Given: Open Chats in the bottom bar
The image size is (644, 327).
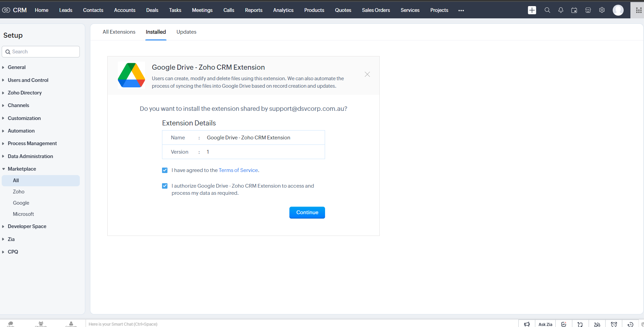Looking at the screenshot, I should [x=11, y=324].
